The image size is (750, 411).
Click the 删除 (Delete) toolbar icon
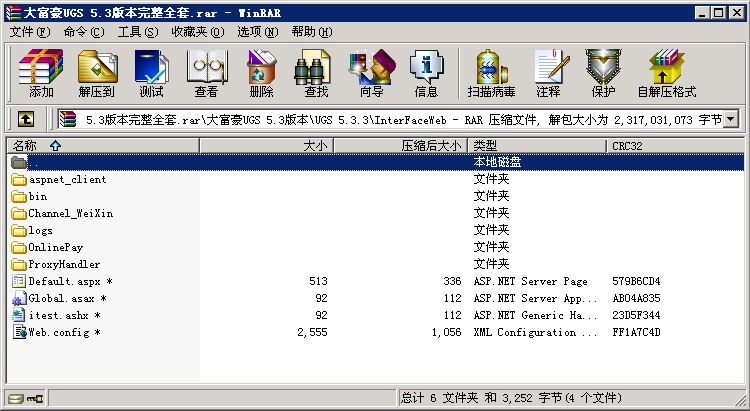[x=261, y=73]
